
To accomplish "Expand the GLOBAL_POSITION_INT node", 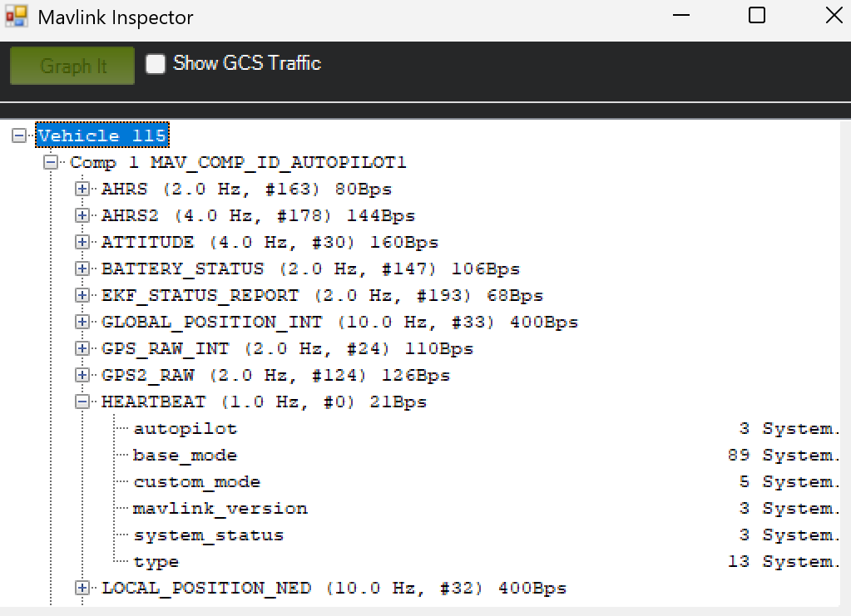I will [x=82, y=322].
